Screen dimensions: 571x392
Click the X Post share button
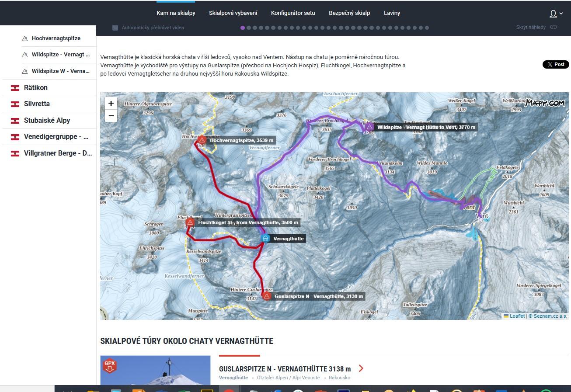point(556,64)
